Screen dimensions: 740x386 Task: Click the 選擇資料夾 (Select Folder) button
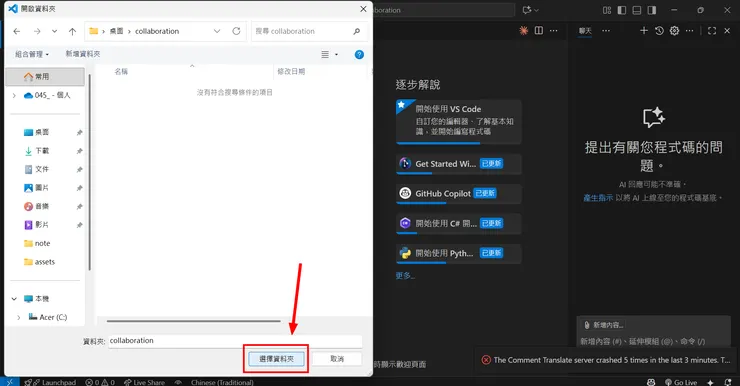point(277,359)
